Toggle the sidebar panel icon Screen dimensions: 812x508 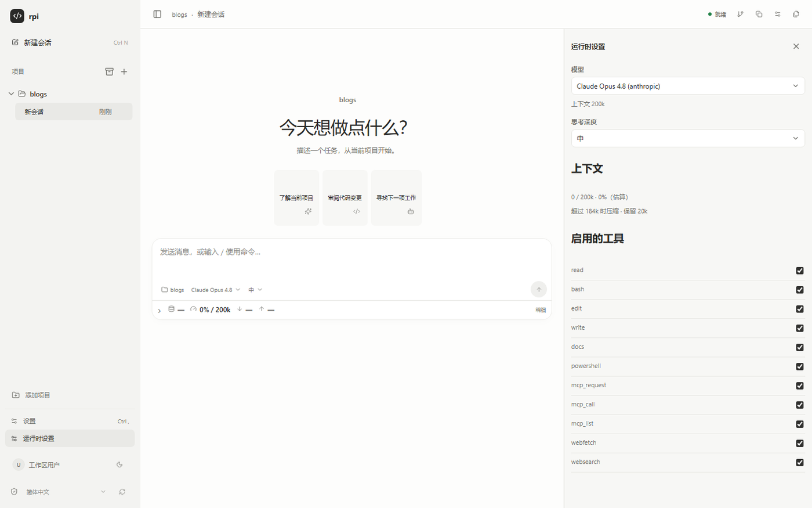[x=157, y=14]
